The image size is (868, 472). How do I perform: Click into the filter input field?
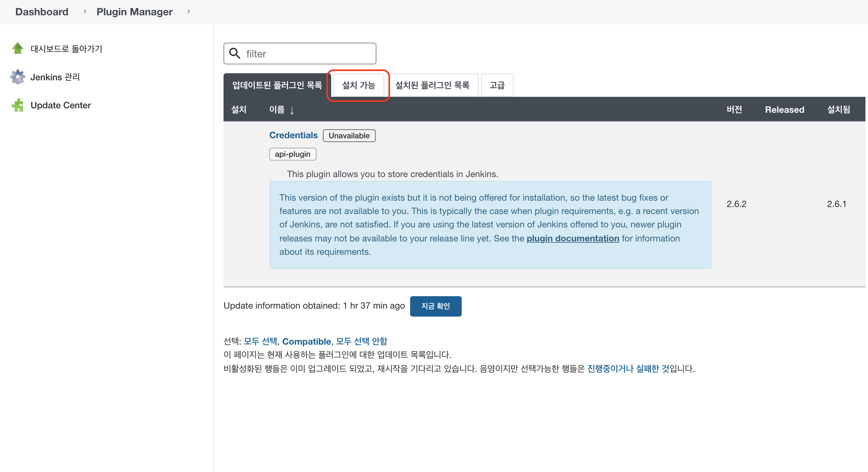(307, 54)
